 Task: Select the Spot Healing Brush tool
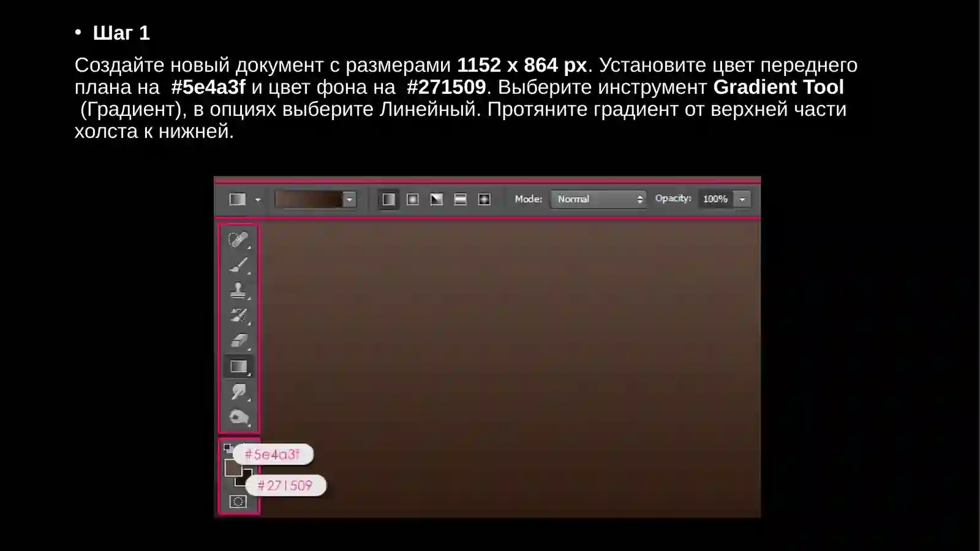pyautogui.click(x=238, y=239)
